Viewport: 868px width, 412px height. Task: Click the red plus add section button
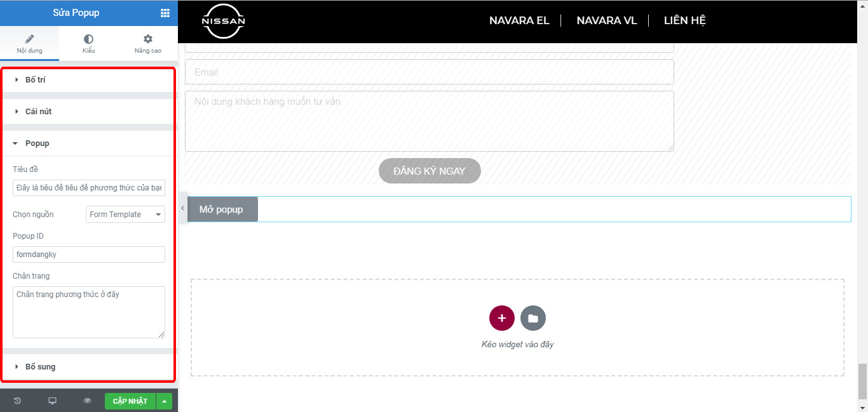click(x=501, y=318)
